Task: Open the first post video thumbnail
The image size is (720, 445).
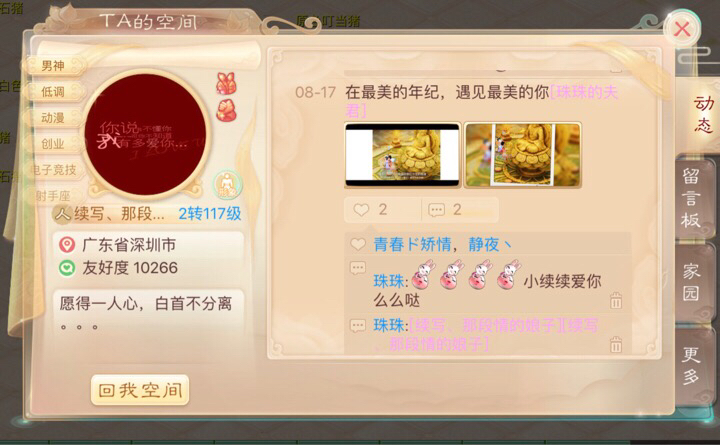Action: coord(402,155)
